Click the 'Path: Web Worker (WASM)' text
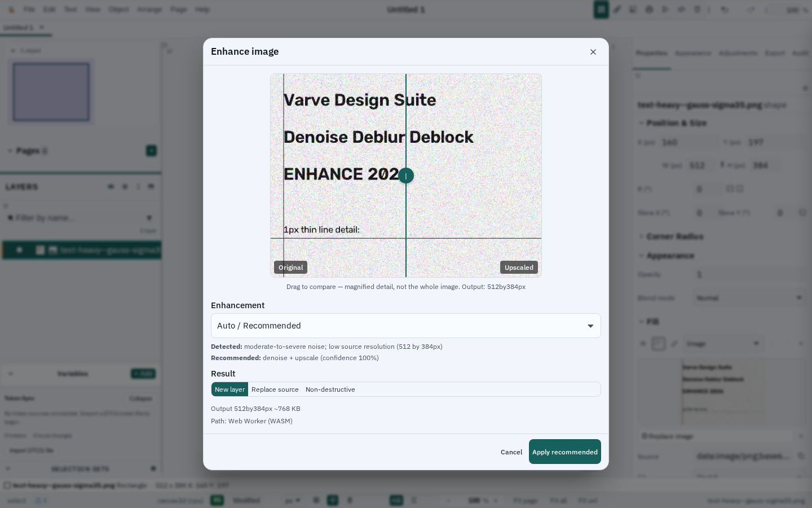 tap(251, 421)
